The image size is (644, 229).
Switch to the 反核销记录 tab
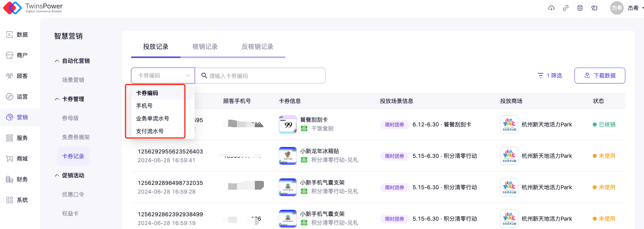258,47
